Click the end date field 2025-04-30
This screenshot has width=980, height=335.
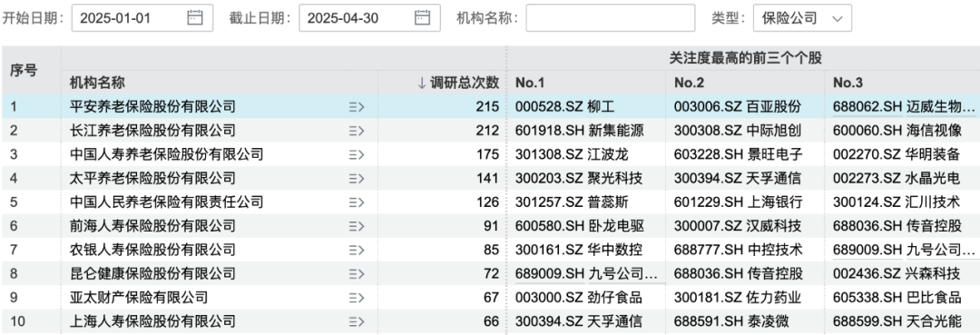click(370, 17)
